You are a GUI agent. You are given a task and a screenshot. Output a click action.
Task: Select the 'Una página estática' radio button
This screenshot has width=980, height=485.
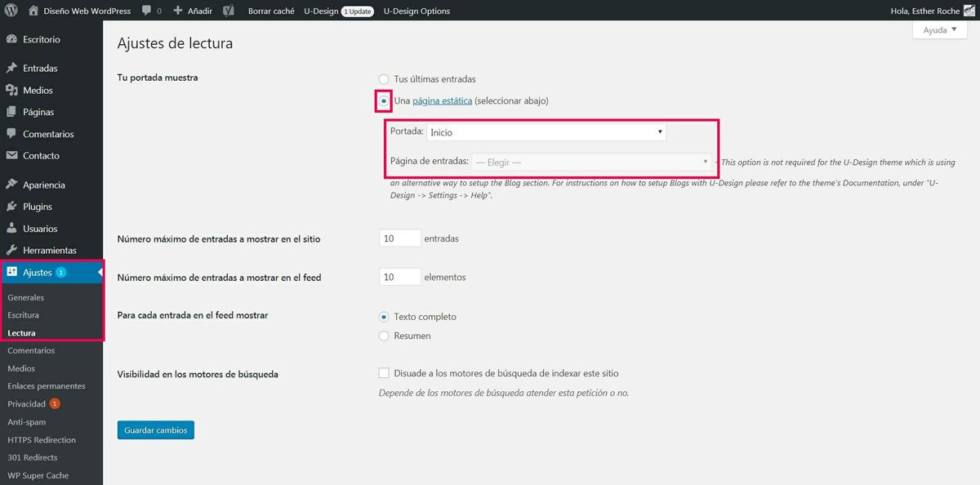pyautogui.click(x=384, y=100)
